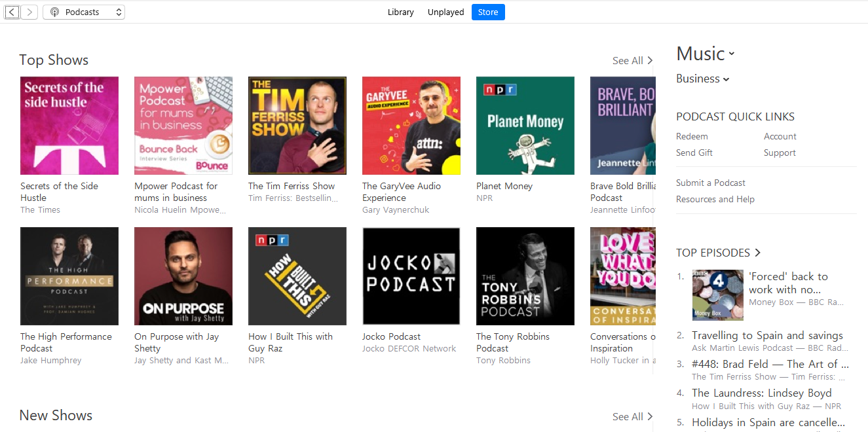Image resolution: width=868 pixels, height=432 pixels.
Task: Click the author 'Jake Humphrey'
Action: pos(51,360)
